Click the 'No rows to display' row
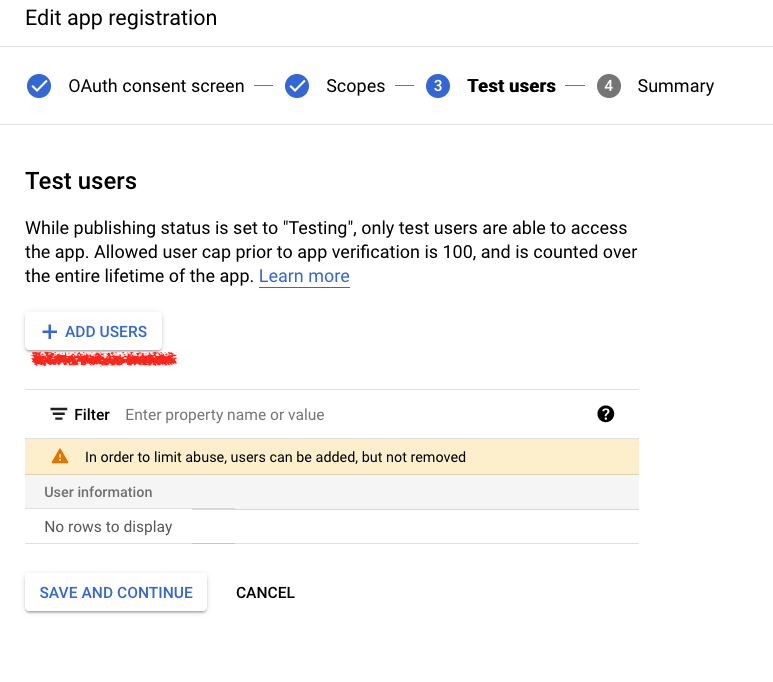Image resolution: width=773 pixels, height=682 pixels. point(108,527)
